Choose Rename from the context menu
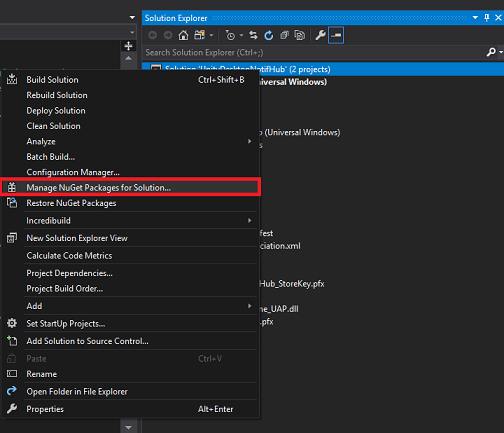The image size is (504, 433). click(x=130, y=374)
